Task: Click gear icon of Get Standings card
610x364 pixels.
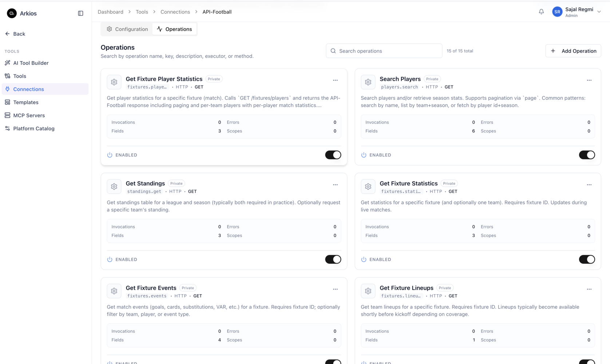Action: coord(114,187)
